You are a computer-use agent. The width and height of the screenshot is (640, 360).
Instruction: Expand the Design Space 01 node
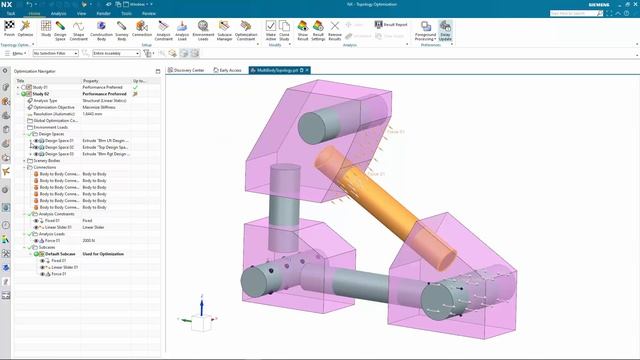[x=30, y=141]
